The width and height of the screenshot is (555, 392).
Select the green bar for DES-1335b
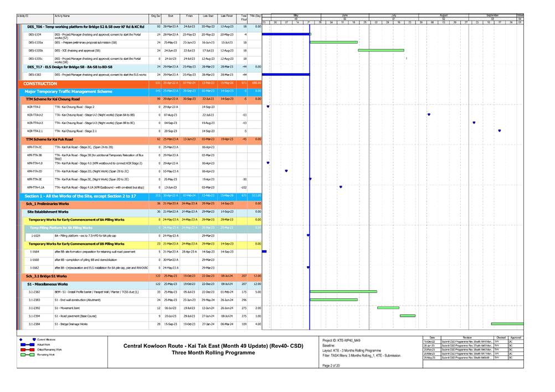pyautogui.click(x=381, y=50)
